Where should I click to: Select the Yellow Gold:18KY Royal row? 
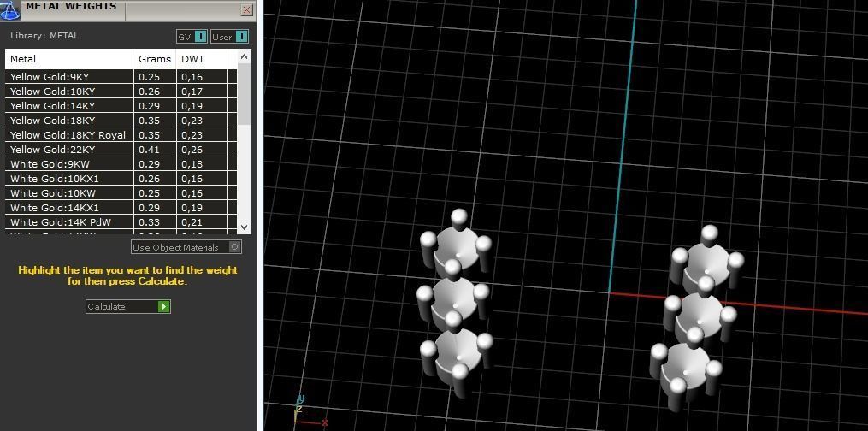click(121, 135)
